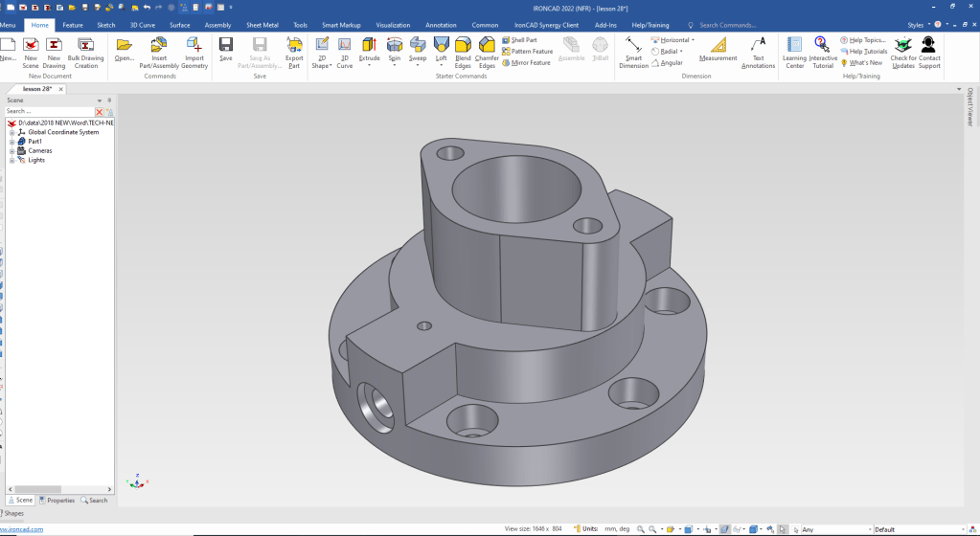Viewport: 980px width, 536px height.
Task: Pin the Scene panel with pushpin
Action: 109,100
